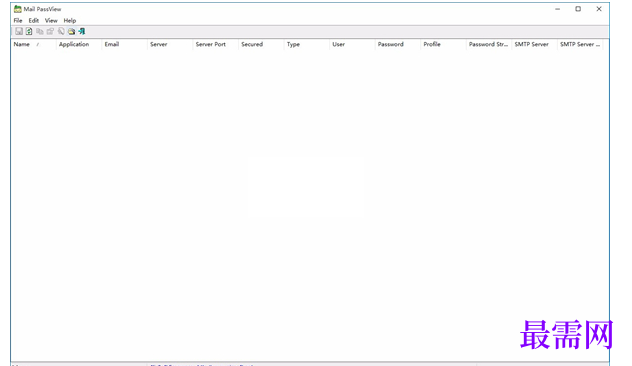Minimize the Mail PassView window

(x=557, y=9)
